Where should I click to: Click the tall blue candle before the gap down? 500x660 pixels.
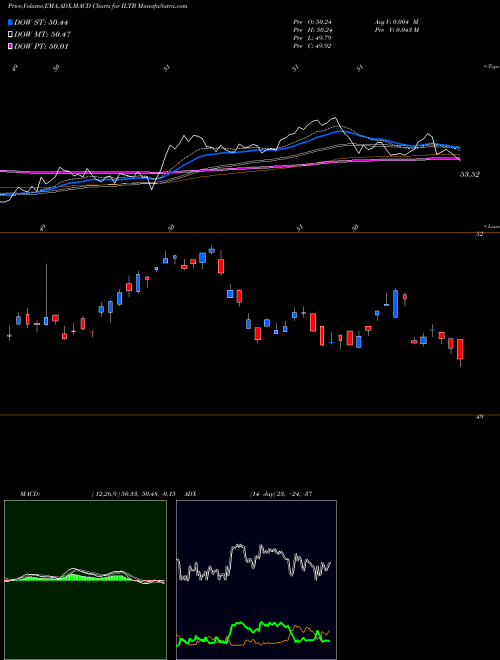396,303
